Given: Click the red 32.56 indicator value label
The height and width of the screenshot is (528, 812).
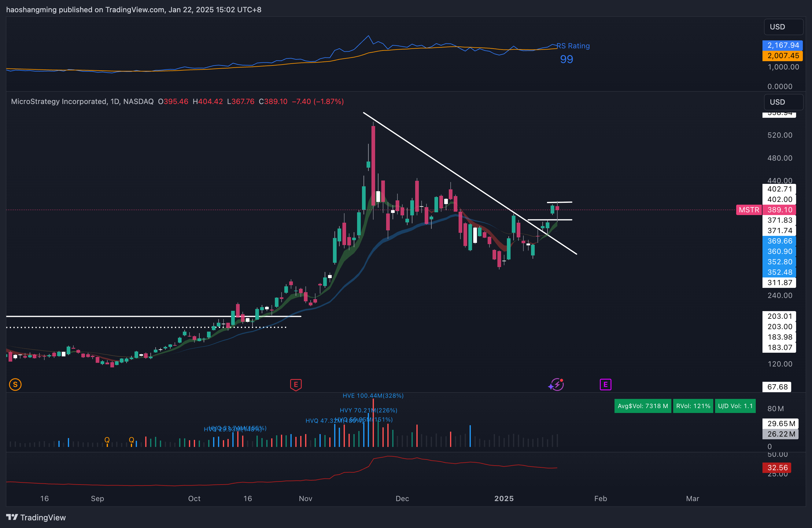Looking at the screenshot, I should click(x=777, y=468).
